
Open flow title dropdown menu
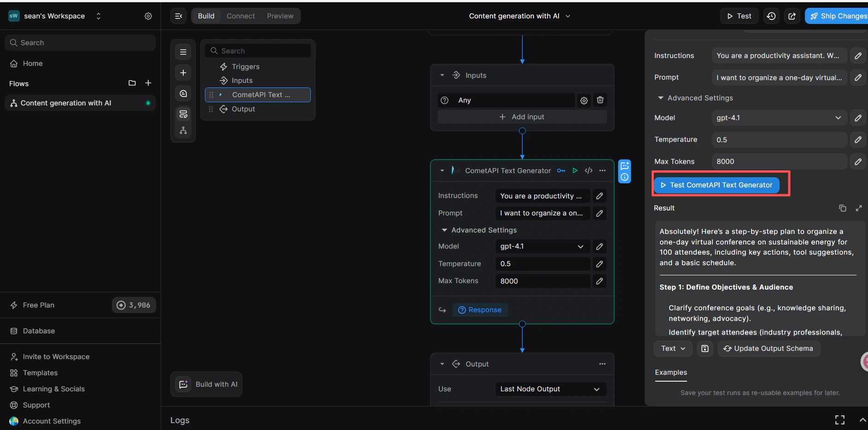568,16
